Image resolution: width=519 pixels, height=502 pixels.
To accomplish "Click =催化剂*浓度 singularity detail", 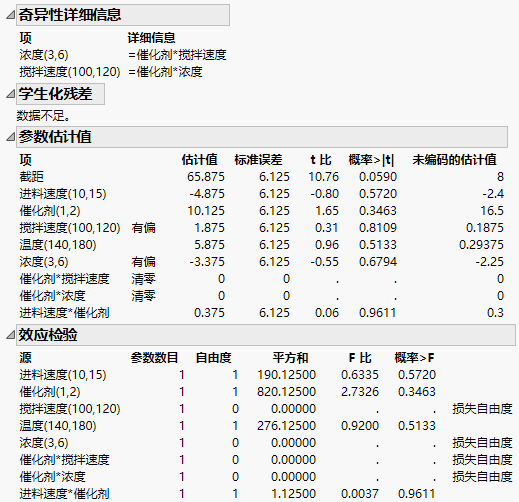I will point(165,72).
